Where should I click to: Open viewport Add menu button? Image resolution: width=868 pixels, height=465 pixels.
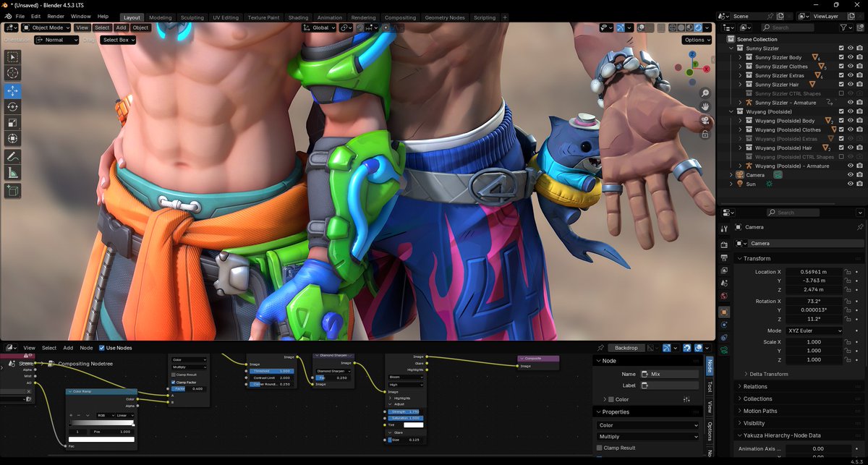[121, 27]
